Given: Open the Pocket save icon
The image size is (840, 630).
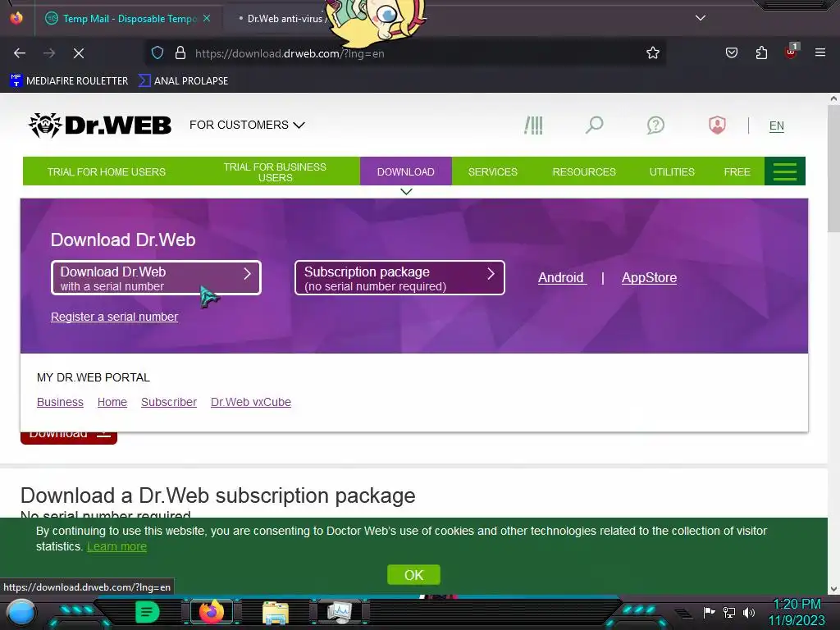Looking at the screenshot, I should pyautogui.click(x=731, y=53).
